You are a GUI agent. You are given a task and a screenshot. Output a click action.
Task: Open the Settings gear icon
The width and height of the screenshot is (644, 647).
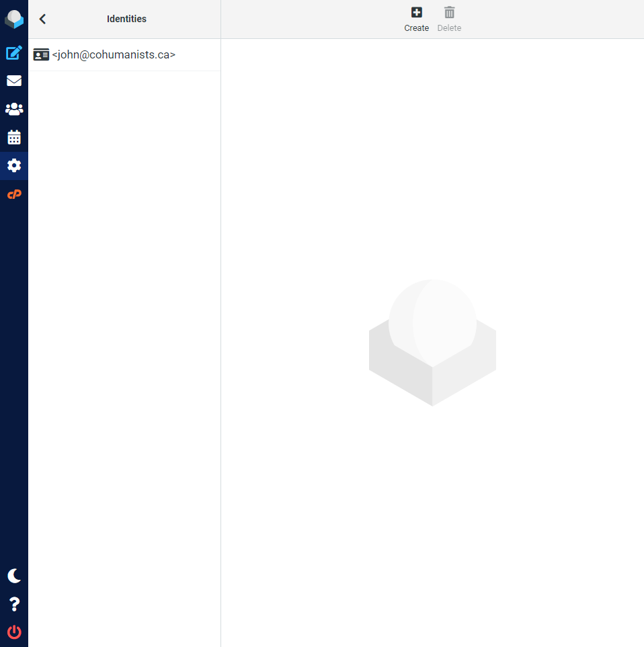click(14, 165)
